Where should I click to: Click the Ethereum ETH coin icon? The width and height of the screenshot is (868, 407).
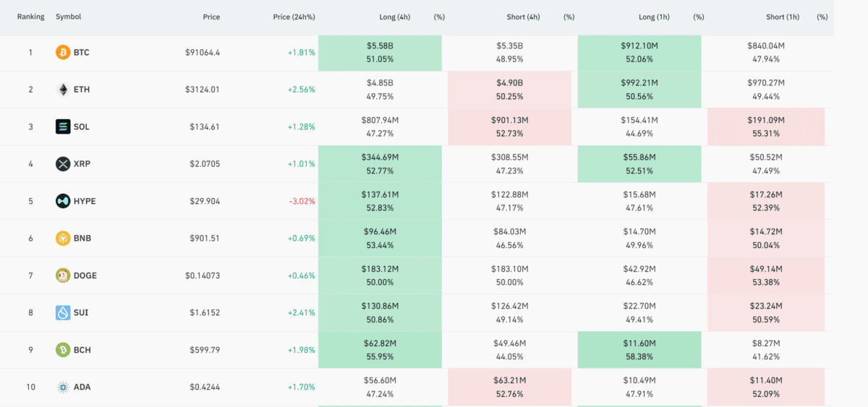pyautogui.click(x=63, y=90)
